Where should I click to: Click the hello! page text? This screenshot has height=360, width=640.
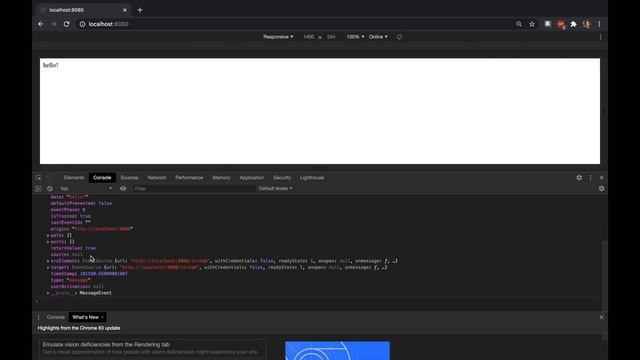coord(51,65)
